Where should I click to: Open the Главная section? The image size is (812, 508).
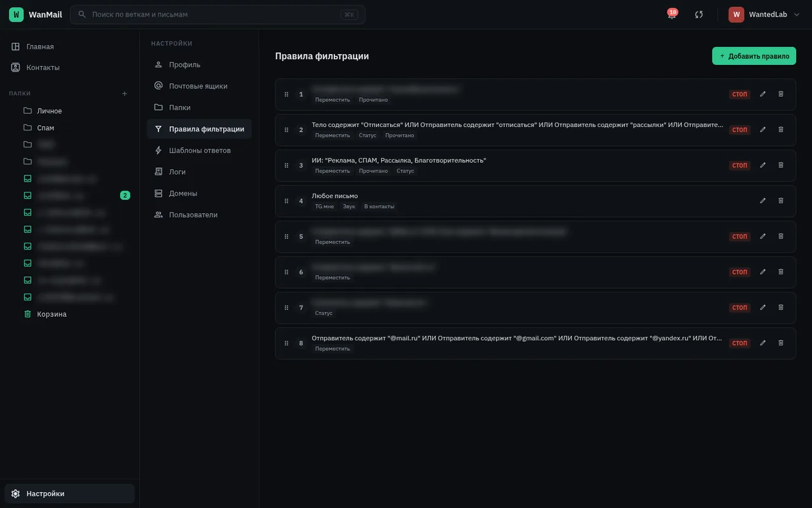pos(70,46)
